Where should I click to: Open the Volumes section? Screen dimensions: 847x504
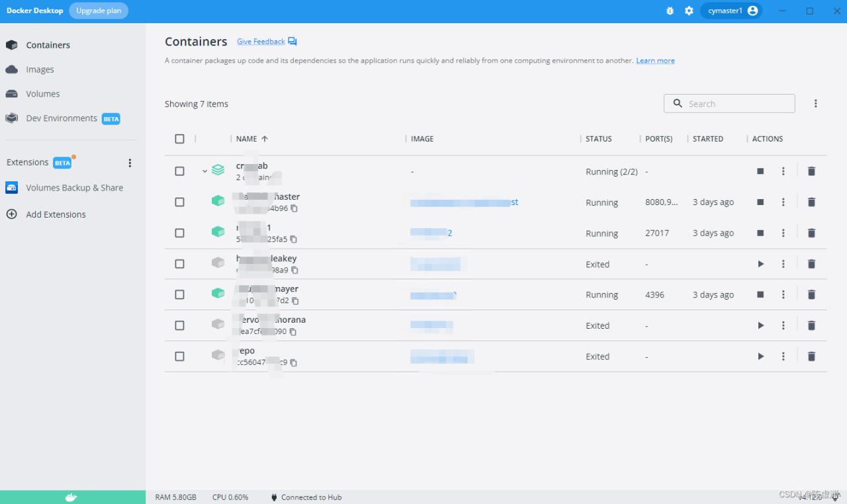pyautogui.click(x=42, y=94)
